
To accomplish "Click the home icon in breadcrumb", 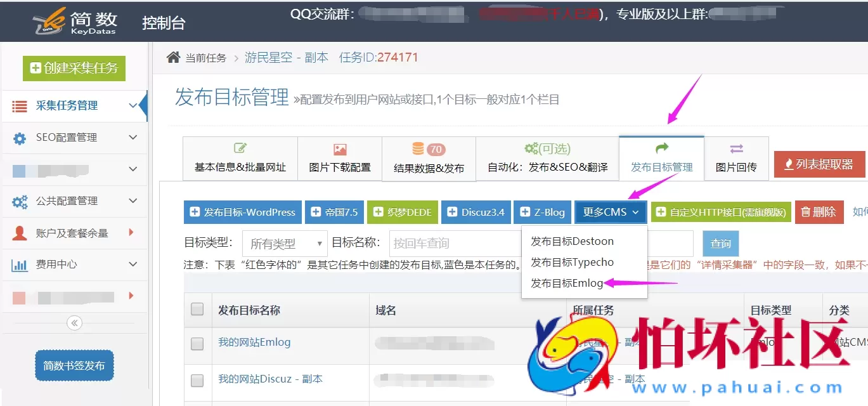I will (x=173, y=58).
